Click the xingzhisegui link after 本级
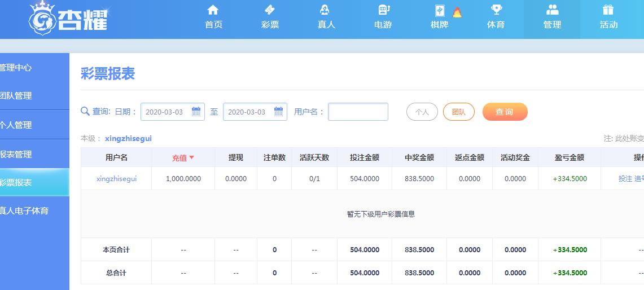Image resolution: width=644 pixels, height=290 pixels. [x=128, y=139]
